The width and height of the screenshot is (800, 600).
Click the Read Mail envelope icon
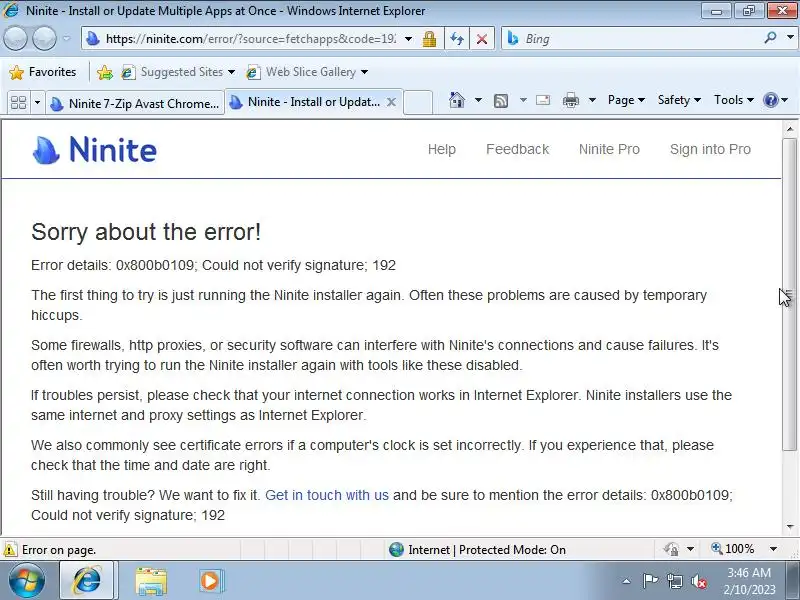[x=543, y=100]
